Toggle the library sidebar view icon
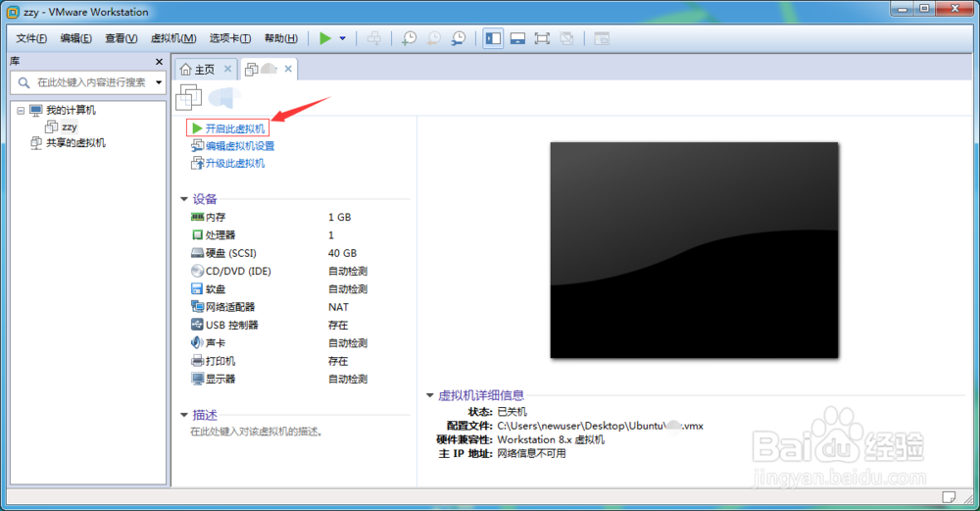980x511 pixels. [493, 39]
